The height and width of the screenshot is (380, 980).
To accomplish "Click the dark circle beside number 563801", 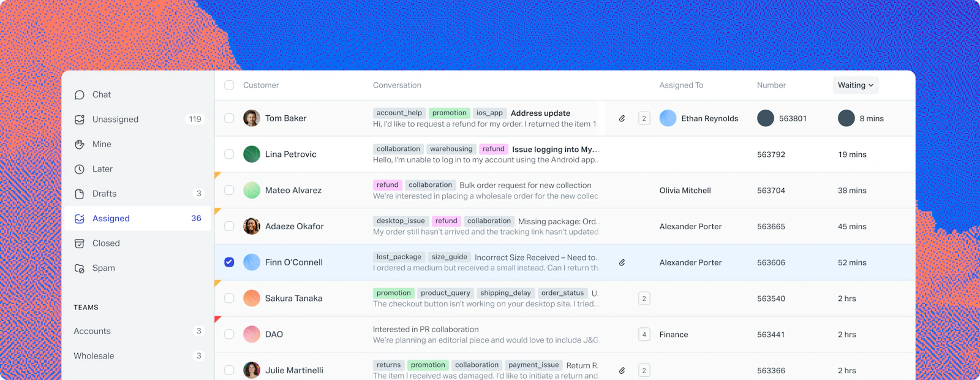I will (766, 118).
